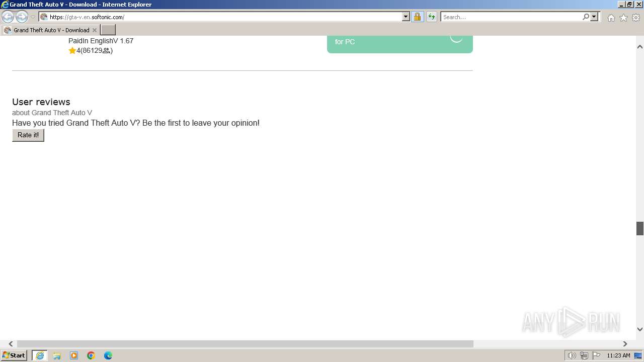Click the Action Center flag icon
This screenshot has width=644, height=362.
[596, 355]
